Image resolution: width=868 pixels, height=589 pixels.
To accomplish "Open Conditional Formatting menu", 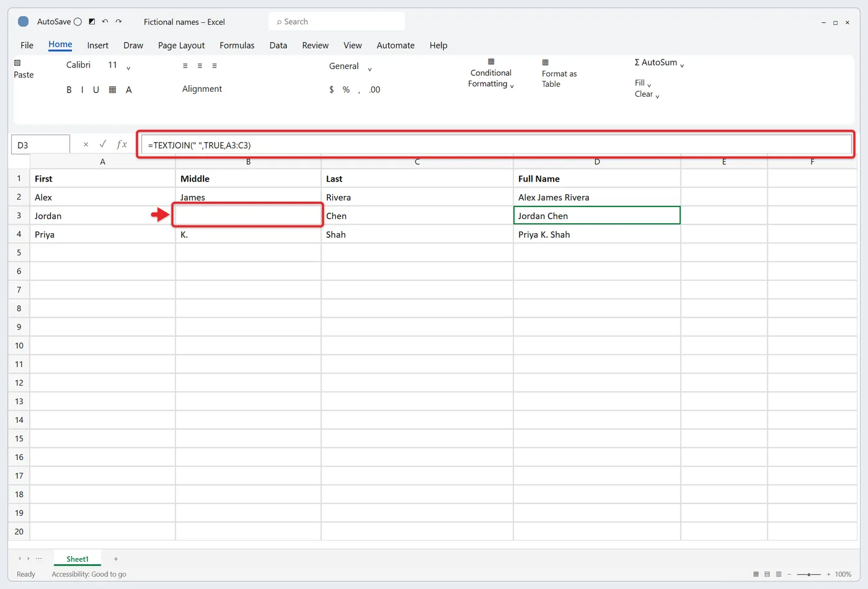I will point(491,73).
